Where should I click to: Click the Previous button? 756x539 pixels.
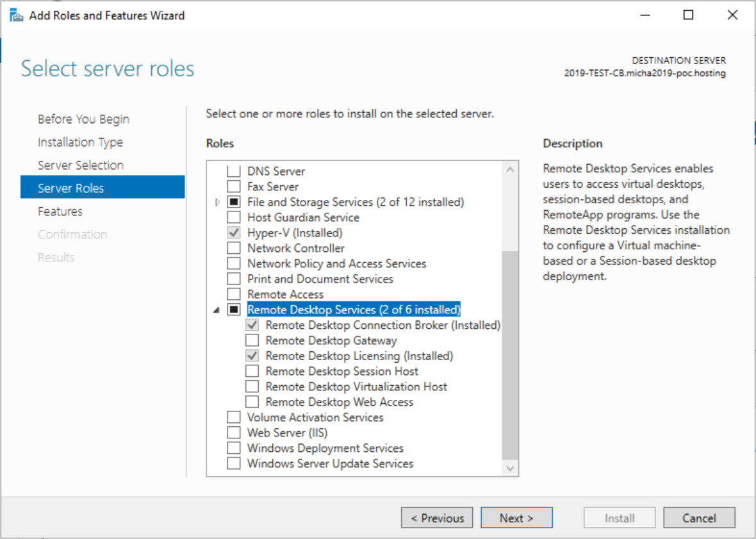point(437,518)
